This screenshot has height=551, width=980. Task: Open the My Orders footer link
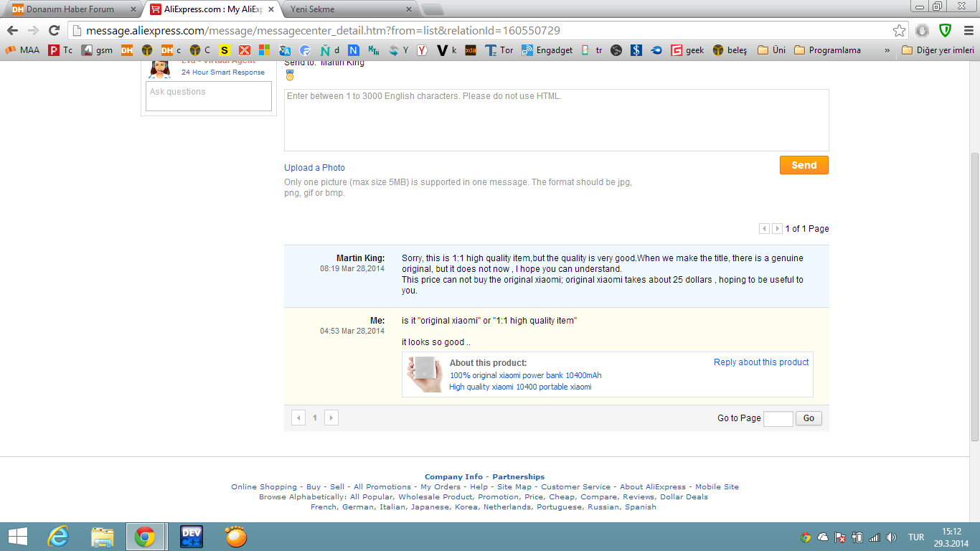tap(440, 486)
